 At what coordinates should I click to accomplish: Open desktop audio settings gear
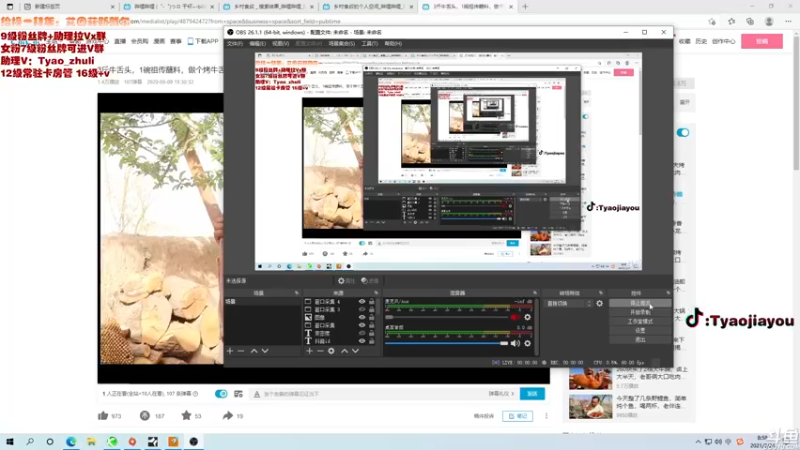click(528, 343)
